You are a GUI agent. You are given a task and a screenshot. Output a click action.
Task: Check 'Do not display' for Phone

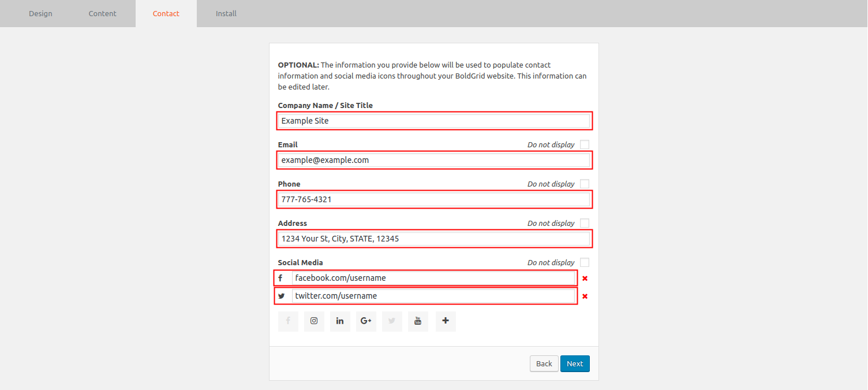(x=585, y=184)
